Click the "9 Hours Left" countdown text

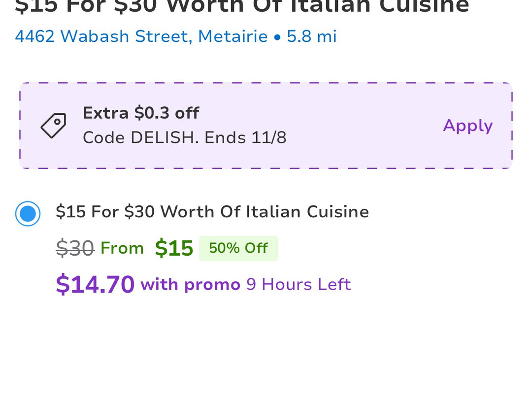click(x=299, y=285)
